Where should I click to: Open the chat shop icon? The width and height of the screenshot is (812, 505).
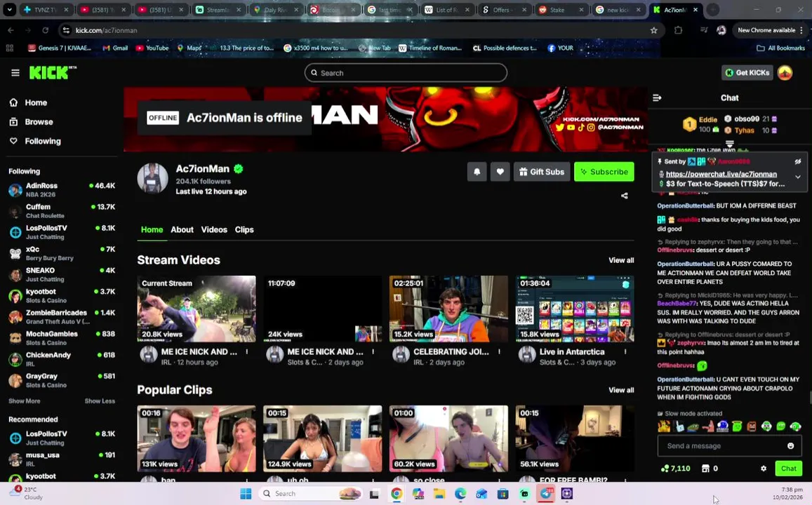coord(705,469)
